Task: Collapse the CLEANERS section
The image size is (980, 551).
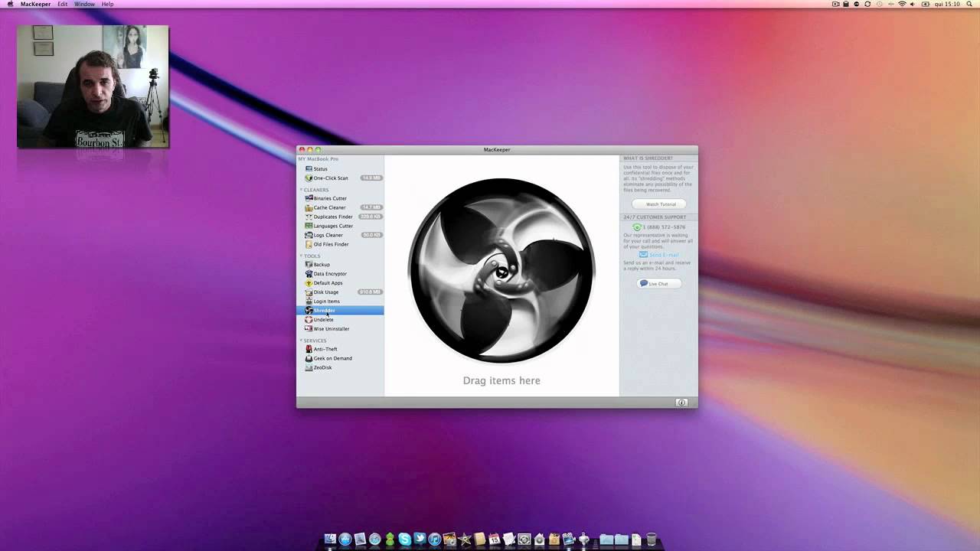Action: (x=302, y=190)
